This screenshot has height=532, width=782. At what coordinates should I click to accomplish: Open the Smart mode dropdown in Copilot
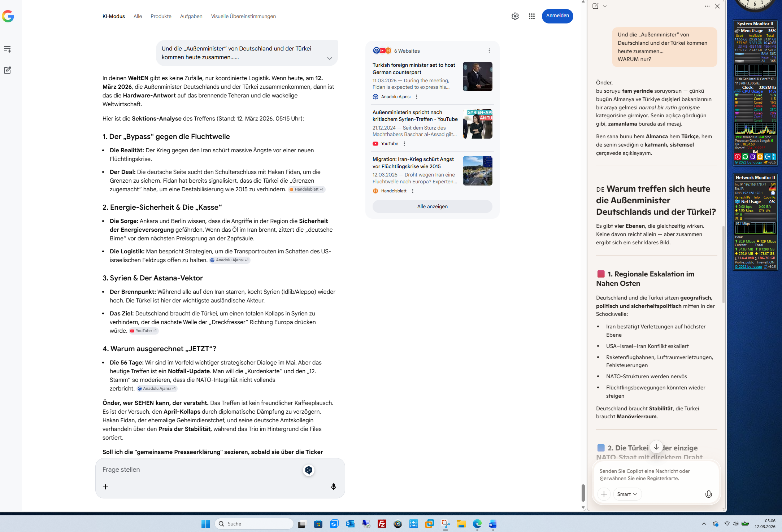(x=627, y=494)
